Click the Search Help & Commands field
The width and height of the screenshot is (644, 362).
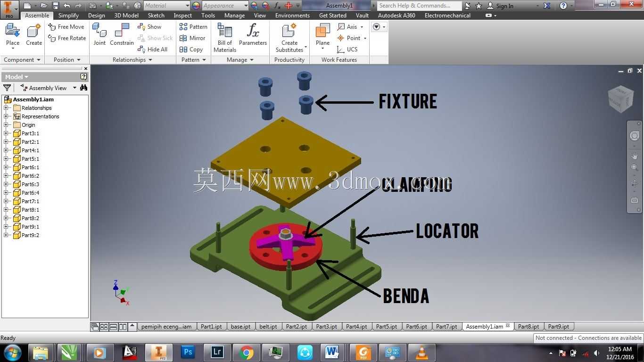420,6
